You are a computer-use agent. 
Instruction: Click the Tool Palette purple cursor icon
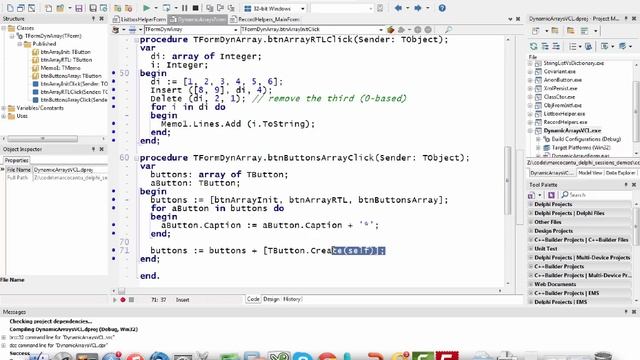(x=551, y=195)
